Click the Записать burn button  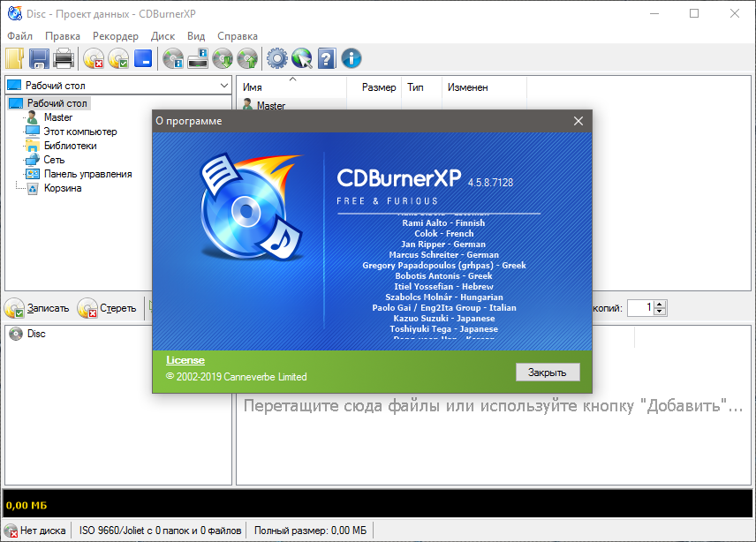37,308
